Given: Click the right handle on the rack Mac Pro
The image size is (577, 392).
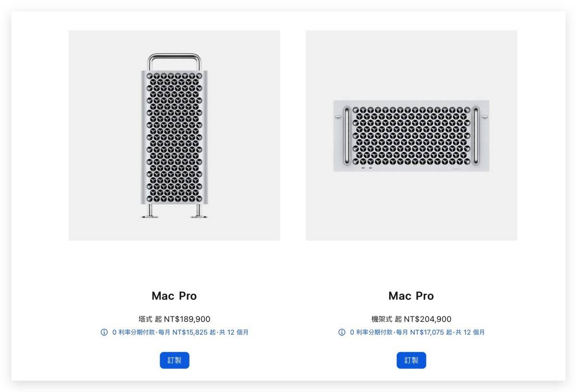Looking at the screenshot, I should coord(476,135).
